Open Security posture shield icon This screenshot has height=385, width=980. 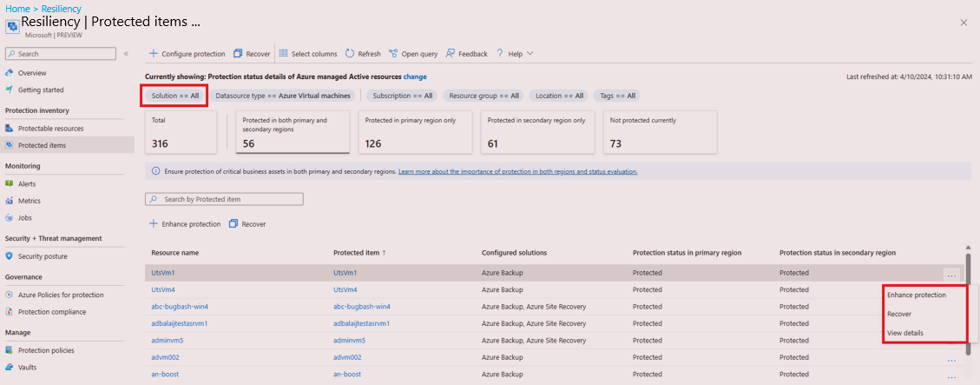[x=10, y=256]
